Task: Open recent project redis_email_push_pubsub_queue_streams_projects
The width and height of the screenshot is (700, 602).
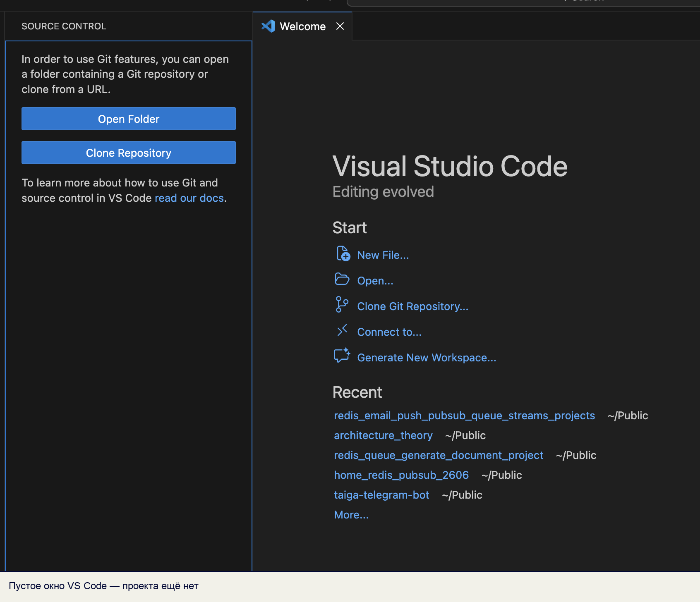Action: 464,416
